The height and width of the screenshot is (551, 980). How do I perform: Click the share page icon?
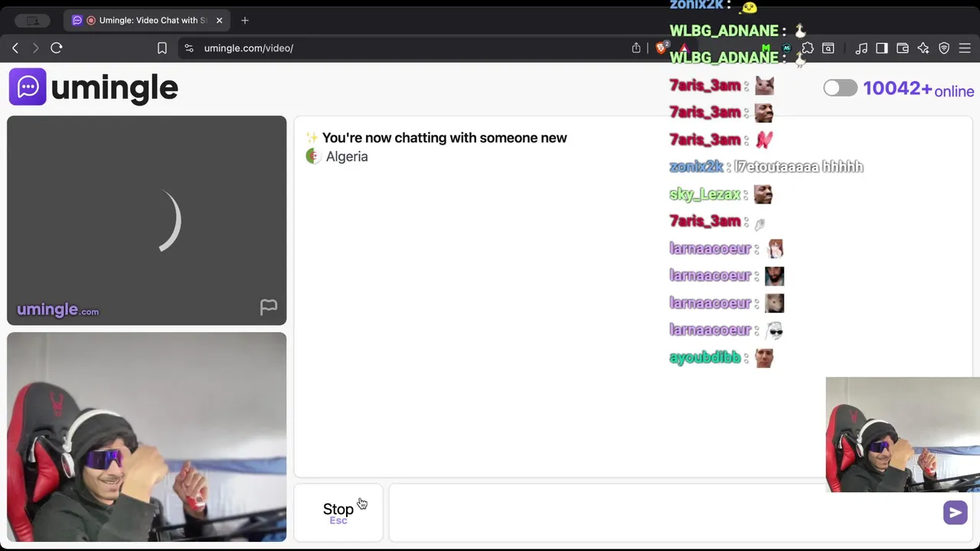point(636,48)
